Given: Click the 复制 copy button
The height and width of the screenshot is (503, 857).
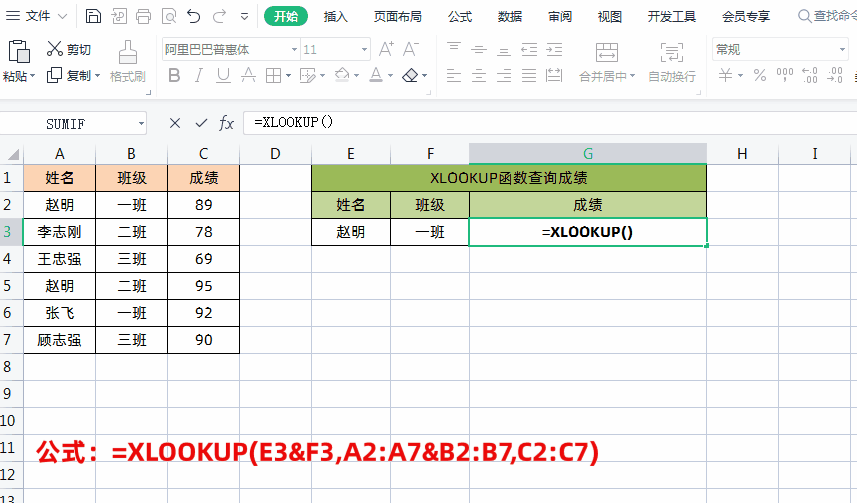Looking at the screenshot, I should tap(69, 75).
